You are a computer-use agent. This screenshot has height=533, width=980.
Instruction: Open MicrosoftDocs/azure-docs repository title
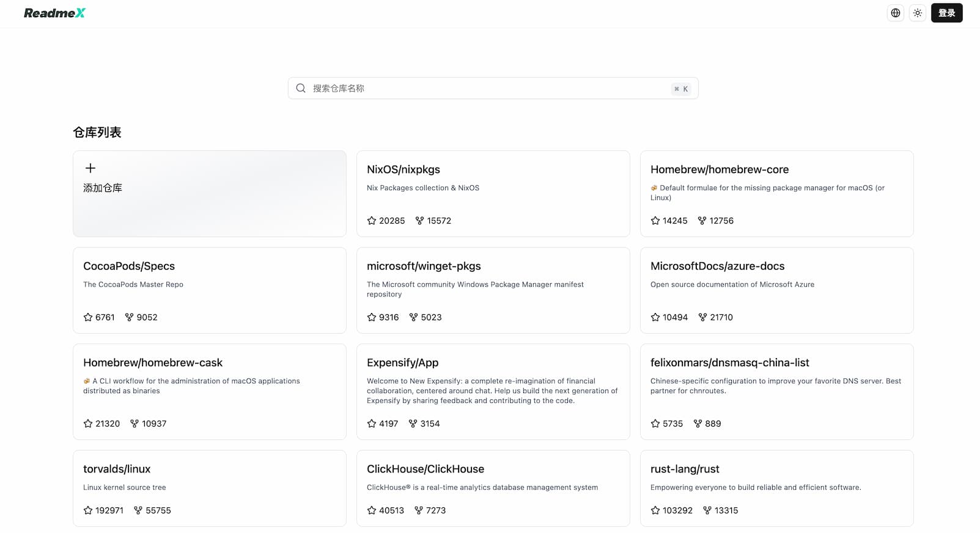coord(717,266)
